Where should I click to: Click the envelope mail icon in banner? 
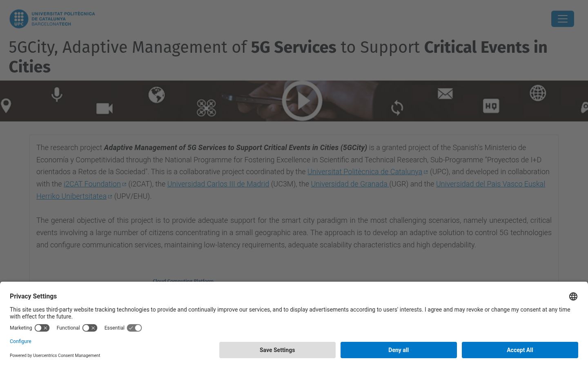click(x=445, y=94)
